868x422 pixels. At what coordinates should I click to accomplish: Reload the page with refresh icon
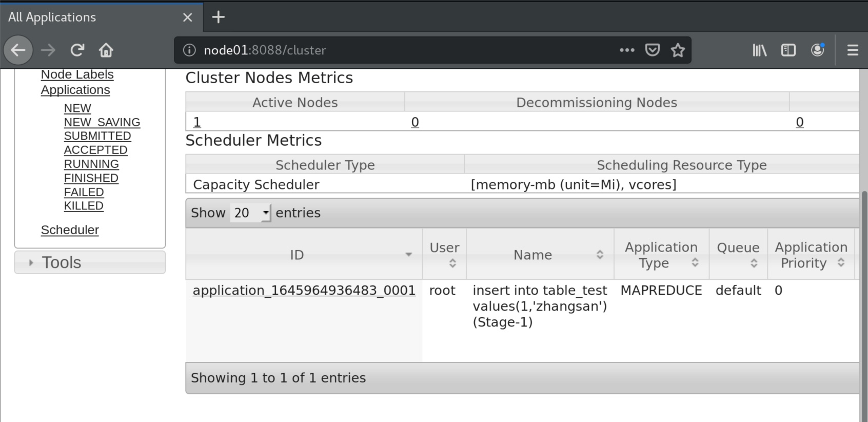[77, 50]
